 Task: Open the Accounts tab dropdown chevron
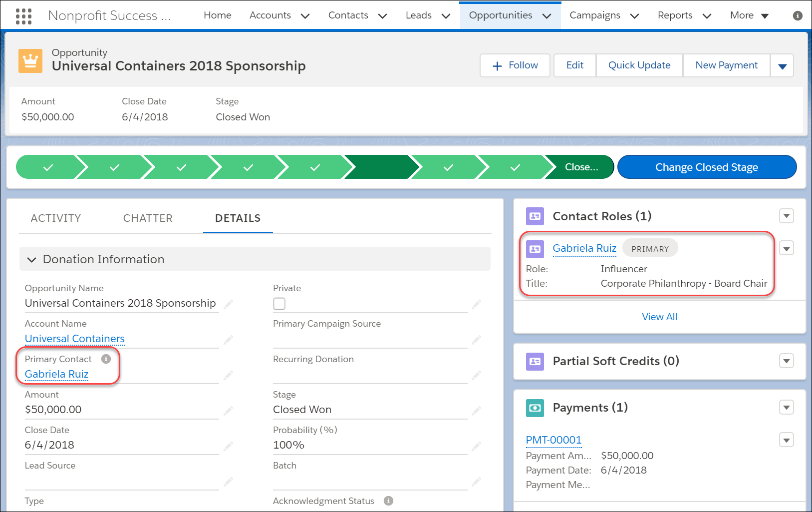[x=305, y=16]
